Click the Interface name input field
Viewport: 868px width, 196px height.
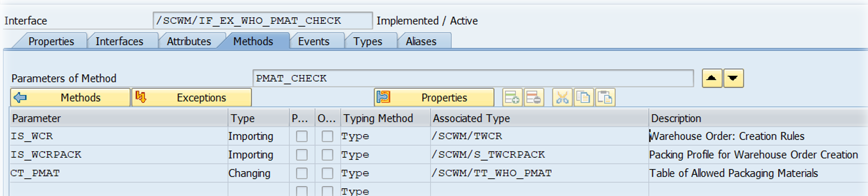click(263, 21)
